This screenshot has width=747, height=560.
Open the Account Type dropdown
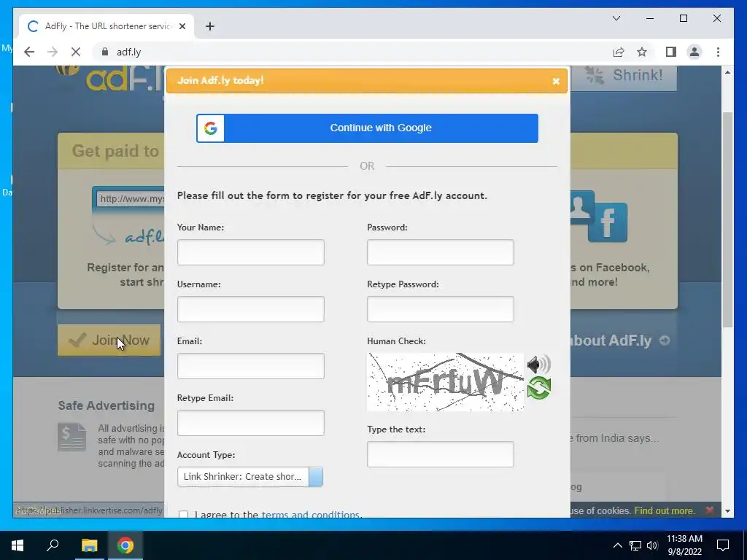[250, 477]
